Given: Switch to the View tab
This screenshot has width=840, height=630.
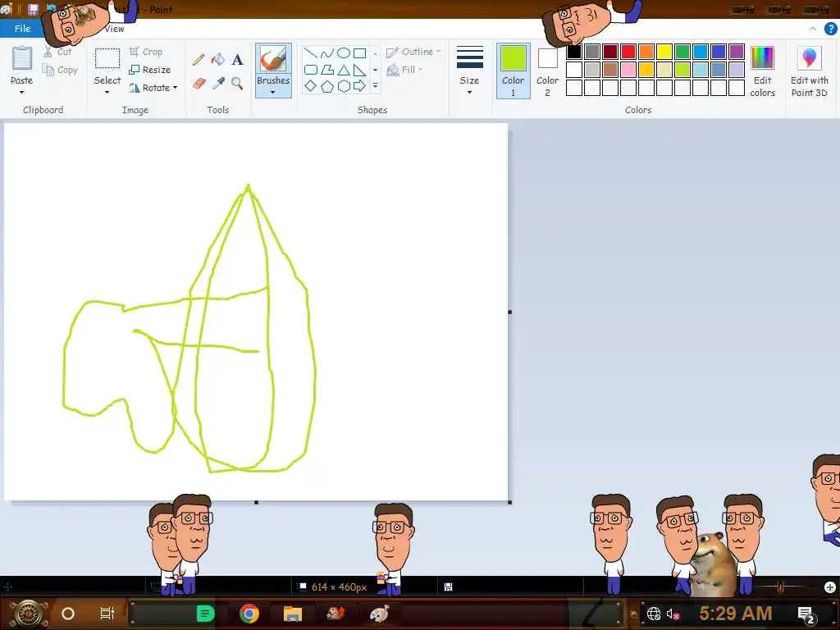Looking at the screenshot, I should tap(114, 29).
